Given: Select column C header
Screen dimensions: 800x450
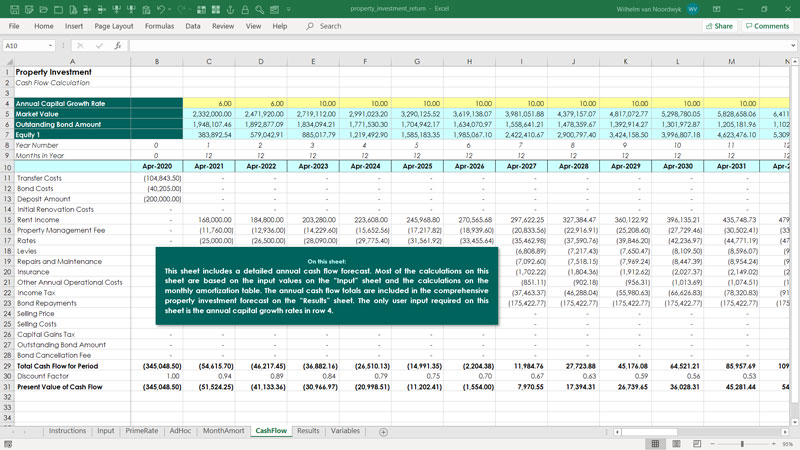Looking at the screenshot, I should click(209, 61).
